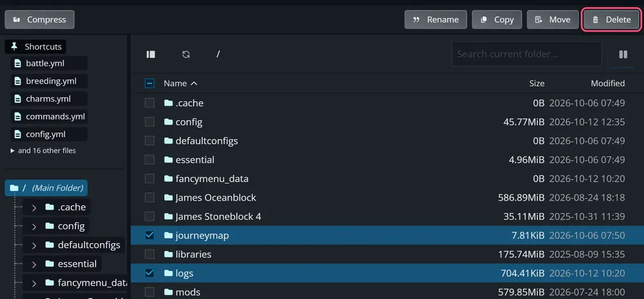
Task: Check the libraries folder checkbox
Action: [x=149, y=254]
